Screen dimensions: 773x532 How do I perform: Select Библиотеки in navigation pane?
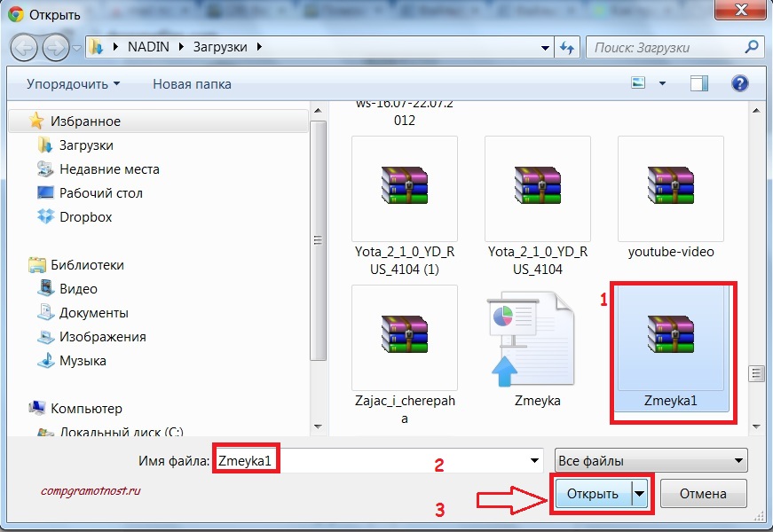coord(87,264)
